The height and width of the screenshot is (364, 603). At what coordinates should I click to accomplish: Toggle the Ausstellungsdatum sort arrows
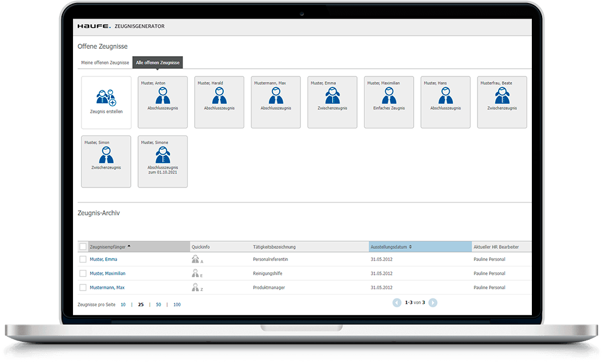pos(410,246)
